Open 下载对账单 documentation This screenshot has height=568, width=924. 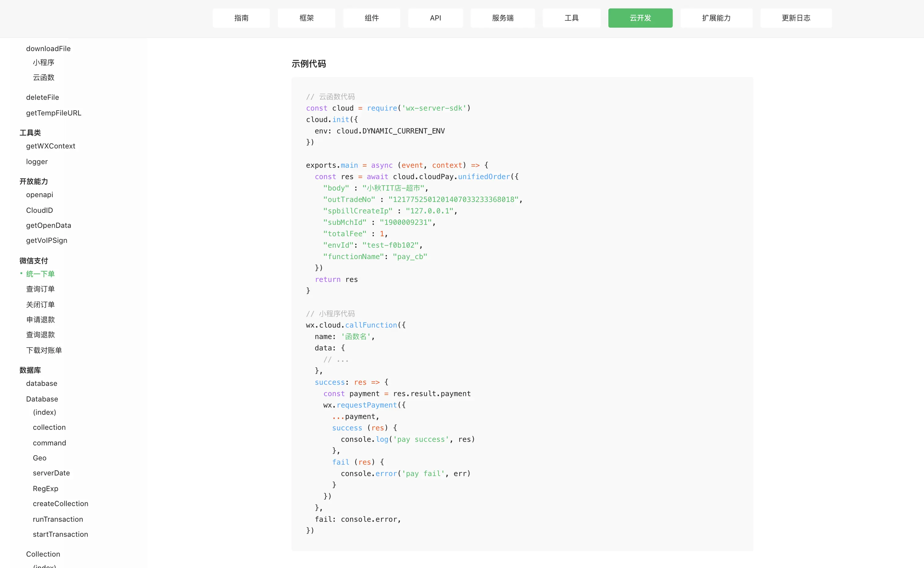click(44, 350)
